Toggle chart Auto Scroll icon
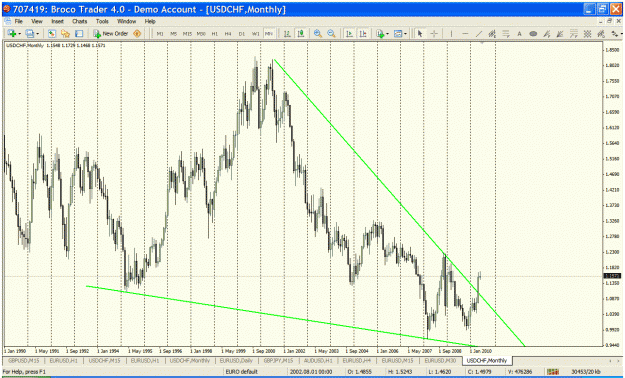625x378 pixels. click(349, 34)
